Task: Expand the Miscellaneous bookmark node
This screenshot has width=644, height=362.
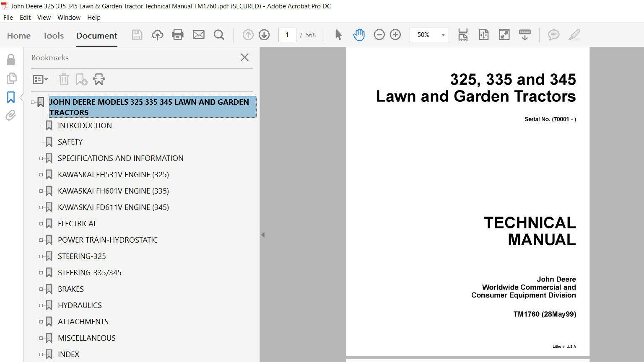Action: click(41, 338)
